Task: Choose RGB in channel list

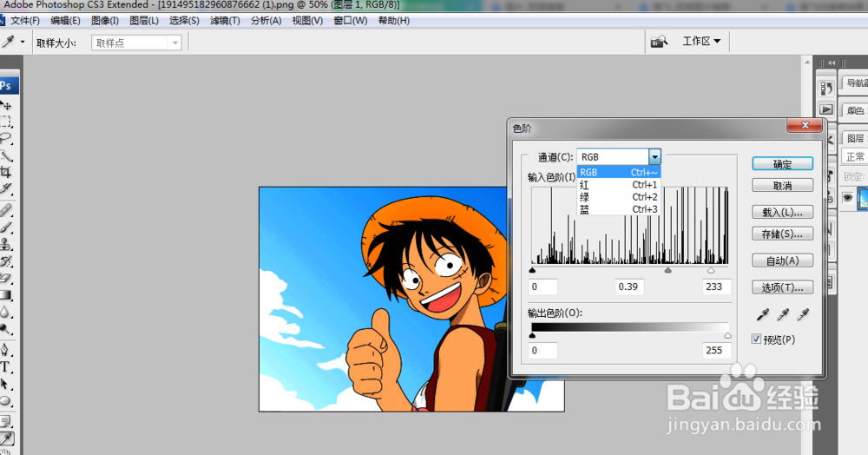Action: (618, 173)
